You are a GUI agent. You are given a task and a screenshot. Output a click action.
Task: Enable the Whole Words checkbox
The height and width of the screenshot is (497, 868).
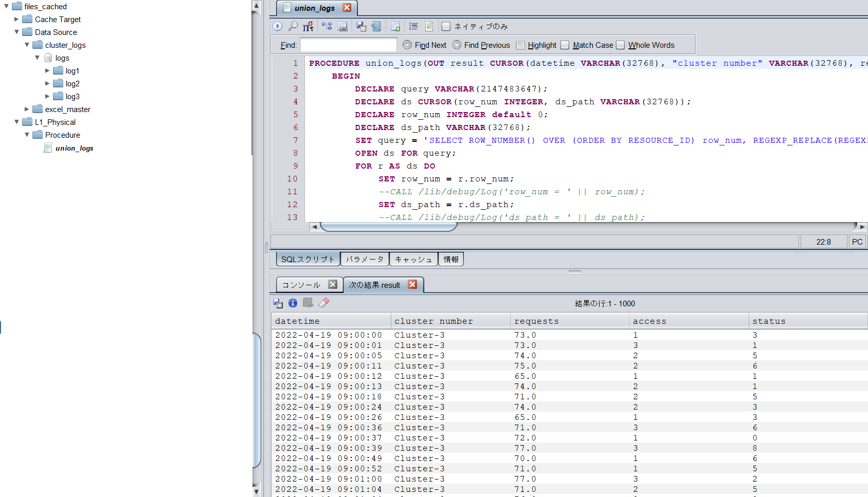click(620, 45)
